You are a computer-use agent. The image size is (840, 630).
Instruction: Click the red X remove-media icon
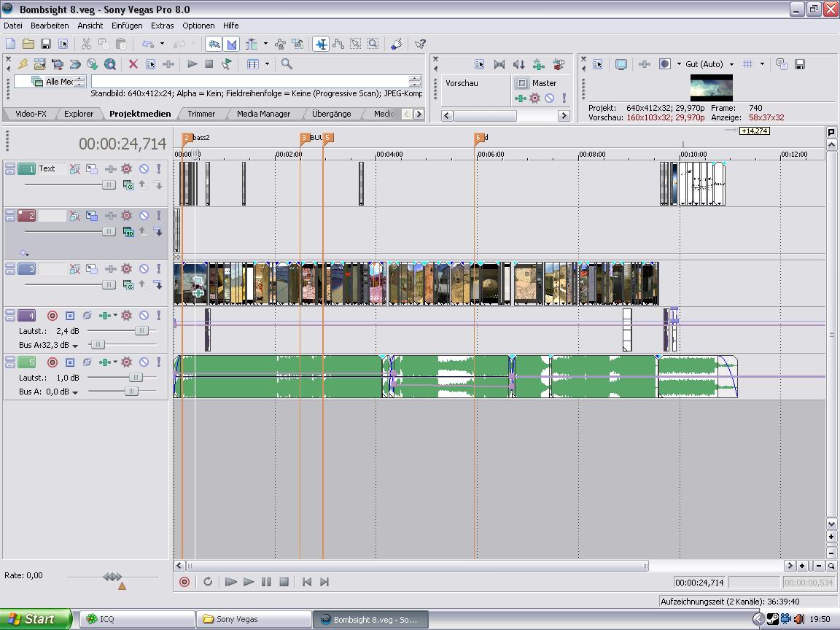coord(133,64)
